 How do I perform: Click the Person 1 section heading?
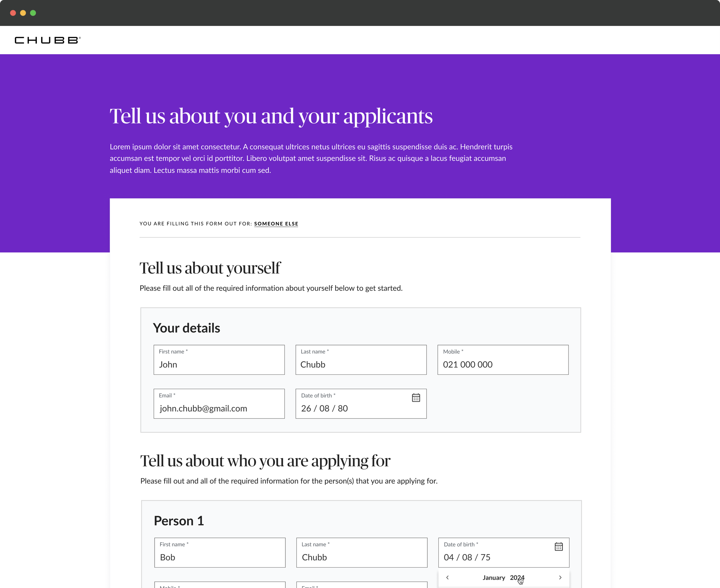(179, 521)
